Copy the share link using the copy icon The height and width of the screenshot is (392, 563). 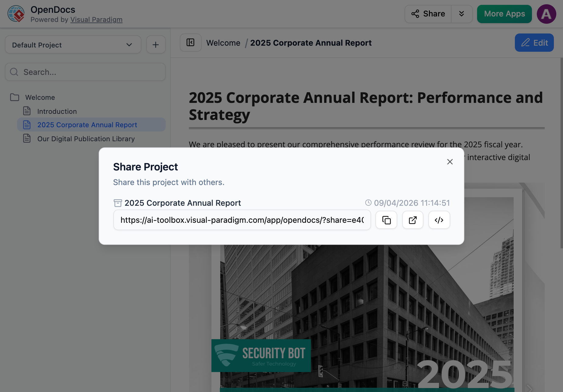[386, 220]
